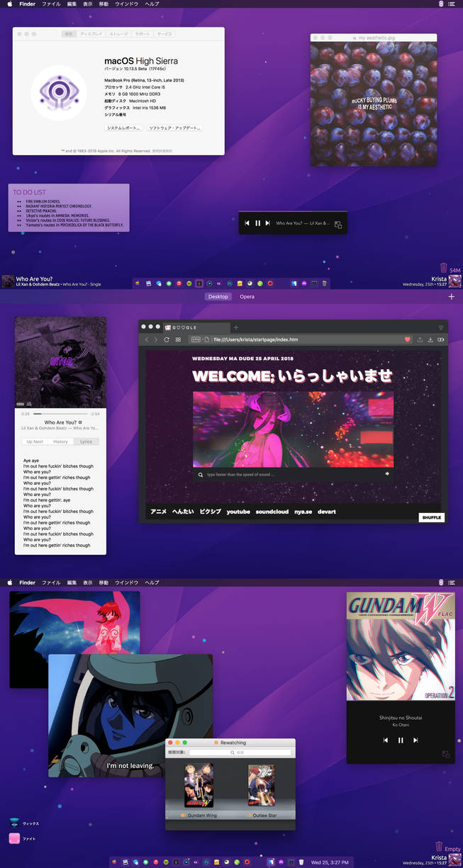Open the devart link on the startpage
This screenshot has width=463, height=868.
(x=327, y=512)
